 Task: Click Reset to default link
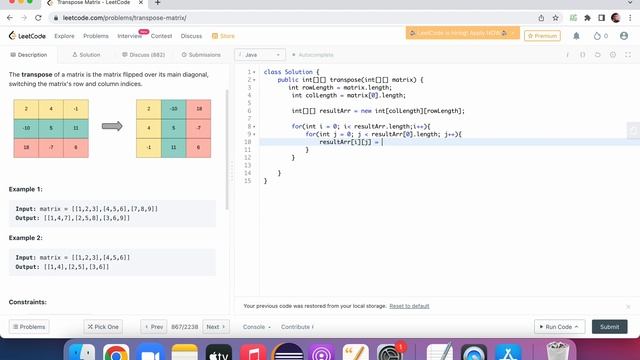409,306
